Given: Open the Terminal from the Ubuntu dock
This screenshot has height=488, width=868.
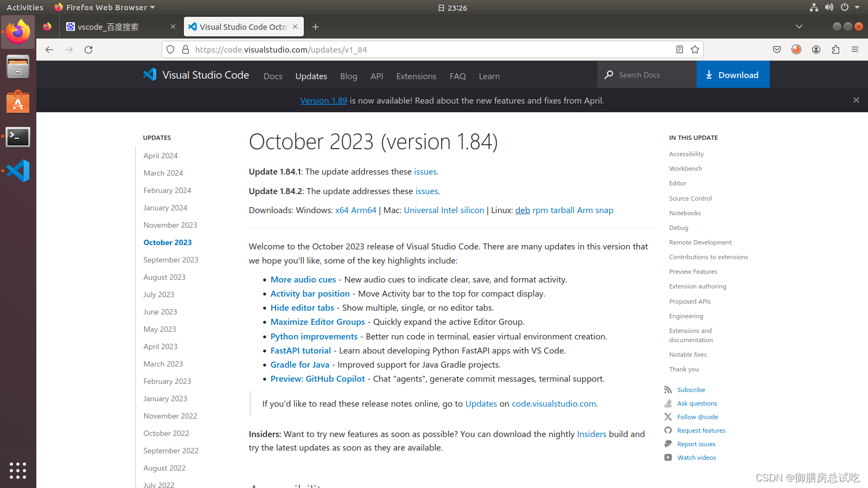Looking at the screenshot, I should click(18, 137).
